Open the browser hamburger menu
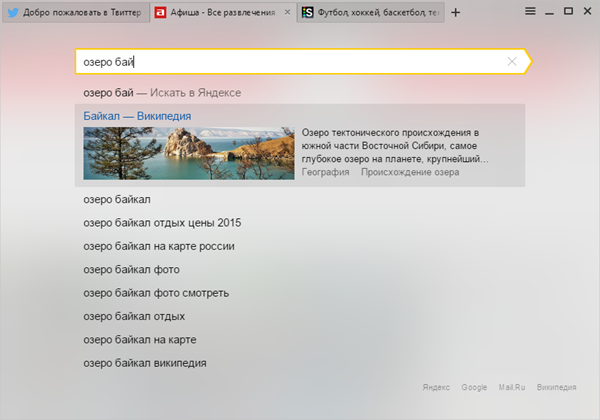Screen dimensions: 600x420 click(530, 11)
